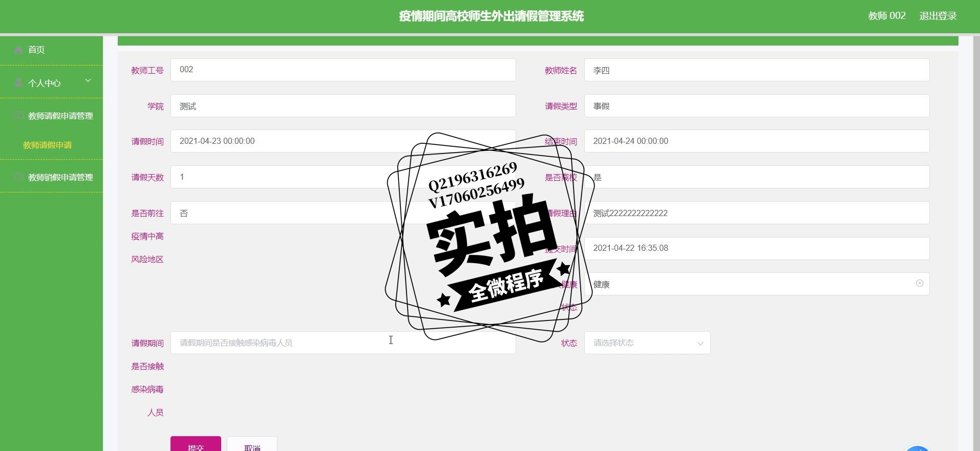Click the 是否前往疫情中高风险地区 field showing 否

(x=343, y=212)
